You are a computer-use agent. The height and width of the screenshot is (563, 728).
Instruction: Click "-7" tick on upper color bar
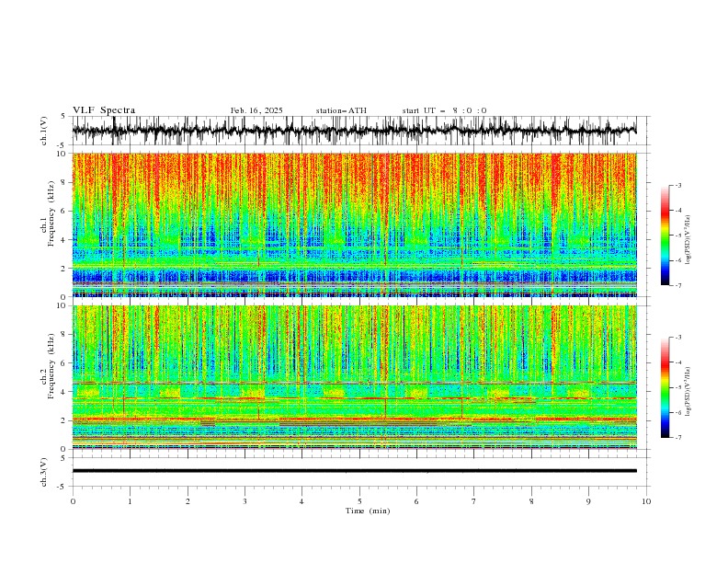click(x=678, y=285)
